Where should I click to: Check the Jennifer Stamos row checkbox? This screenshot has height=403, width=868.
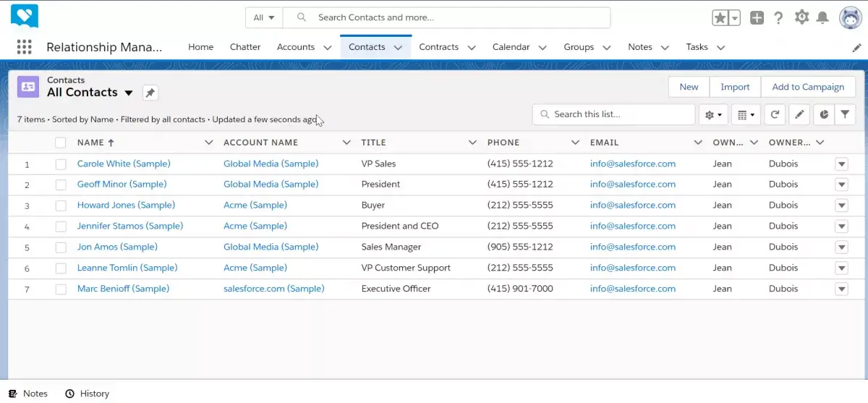[61, 226]
